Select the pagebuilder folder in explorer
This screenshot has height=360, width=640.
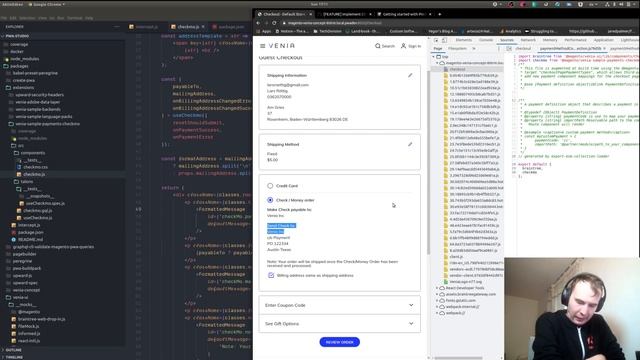(24, 254)
